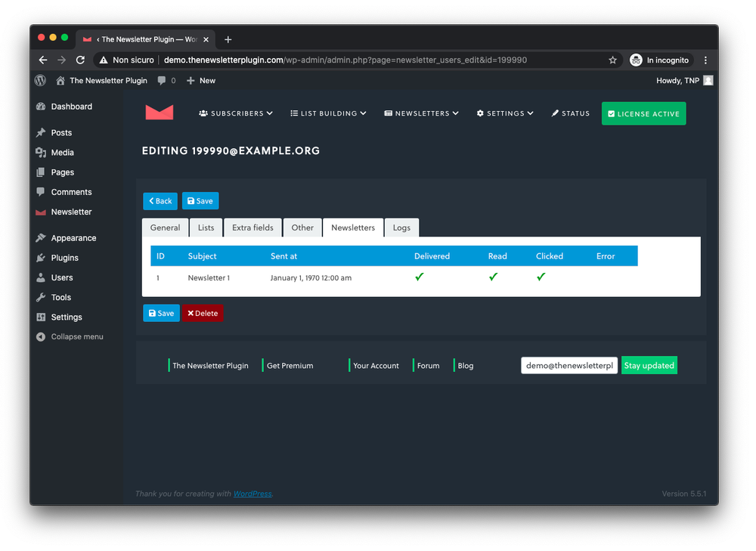
Task: Open the Blog footer link
Action: tap(465, 366)
